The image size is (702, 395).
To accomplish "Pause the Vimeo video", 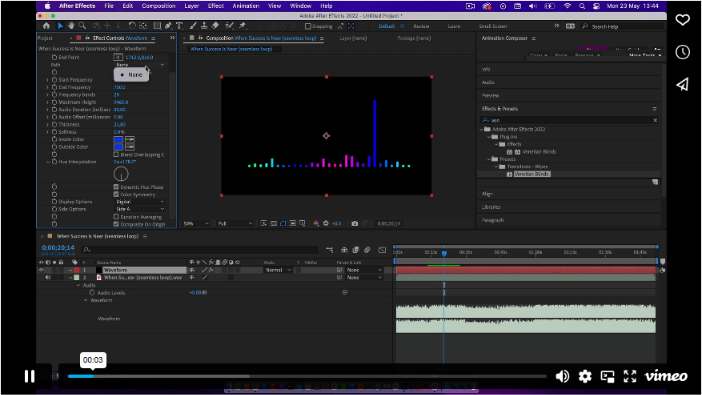I will tap(30, 376).
